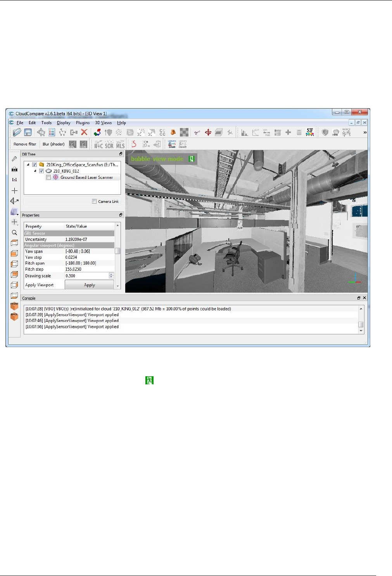Click the wrench display settings icon
This screenshot has width=392, height=576.
click(14, 159)
